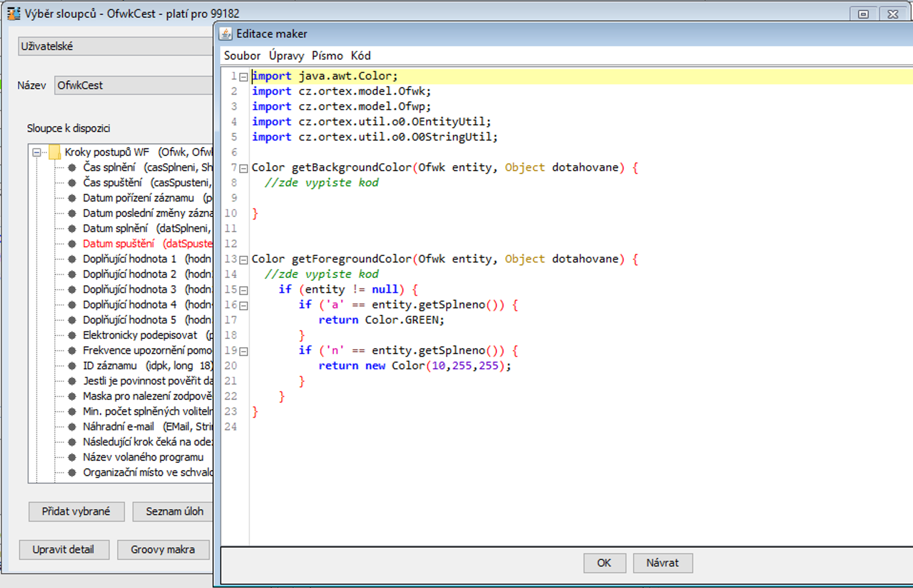This screenshot has height=588, width=913.
Task: Open the Soubor menu
Action: [242, 56]
